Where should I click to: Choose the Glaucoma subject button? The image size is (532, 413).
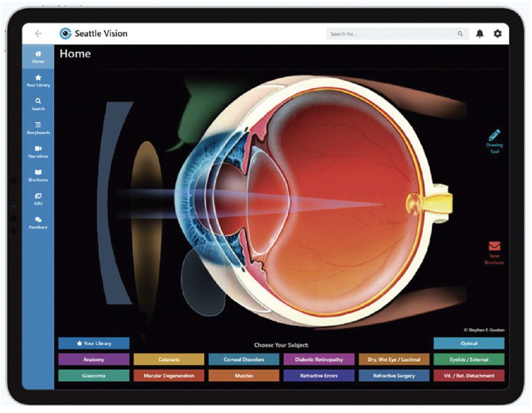click(x=93, y=376)
